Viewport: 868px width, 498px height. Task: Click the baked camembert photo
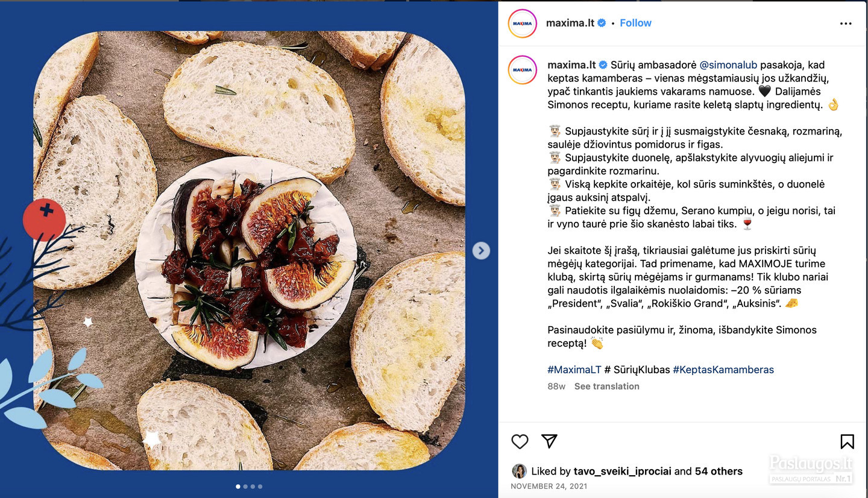coord(249,251)
